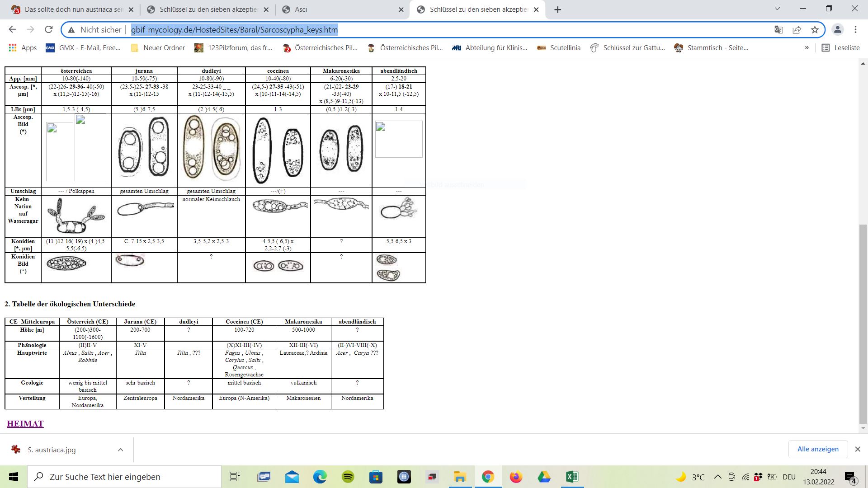The image size is (868, 488).
Task: Open Chrome three-dot menu
Action: [x=855, y=30]
